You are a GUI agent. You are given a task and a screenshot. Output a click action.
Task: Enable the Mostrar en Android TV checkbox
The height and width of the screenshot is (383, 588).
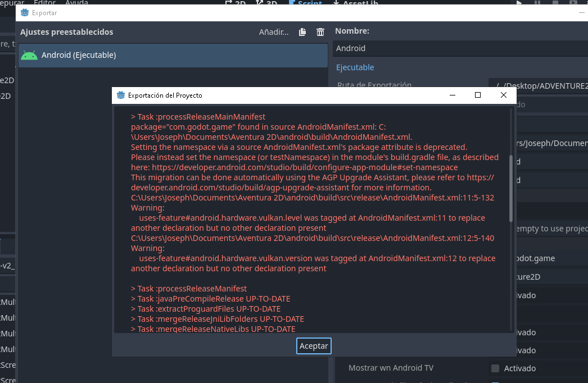(x=495, y=368)
